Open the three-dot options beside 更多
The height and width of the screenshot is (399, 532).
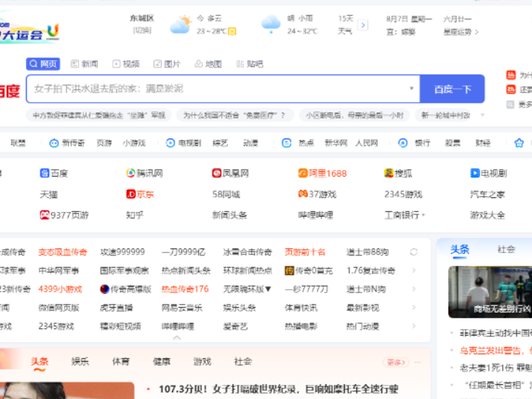tap(418, 362)
